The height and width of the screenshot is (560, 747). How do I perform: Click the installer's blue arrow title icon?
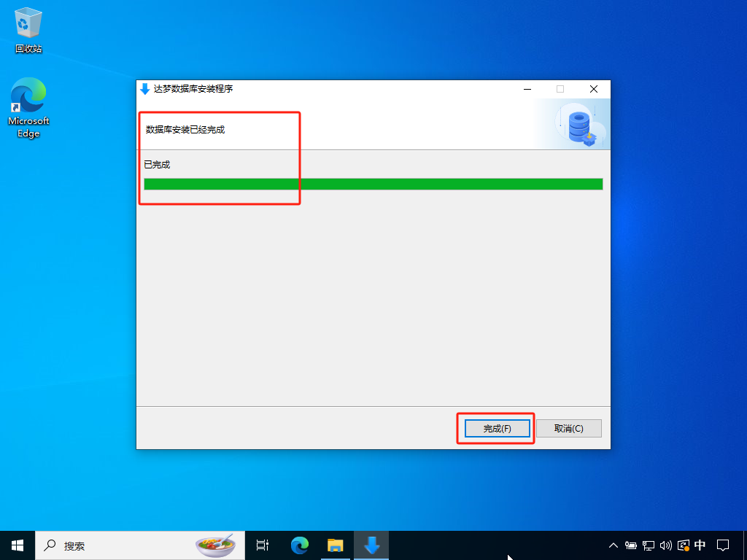pyautogui.click(x=145, y=89)
